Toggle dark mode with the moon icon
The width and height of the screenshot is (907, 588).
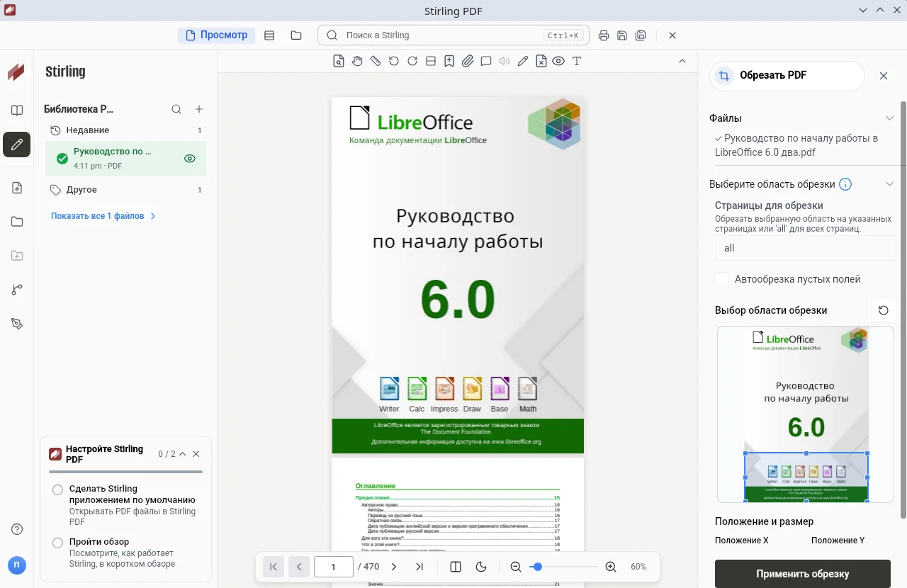pos(481,567)
